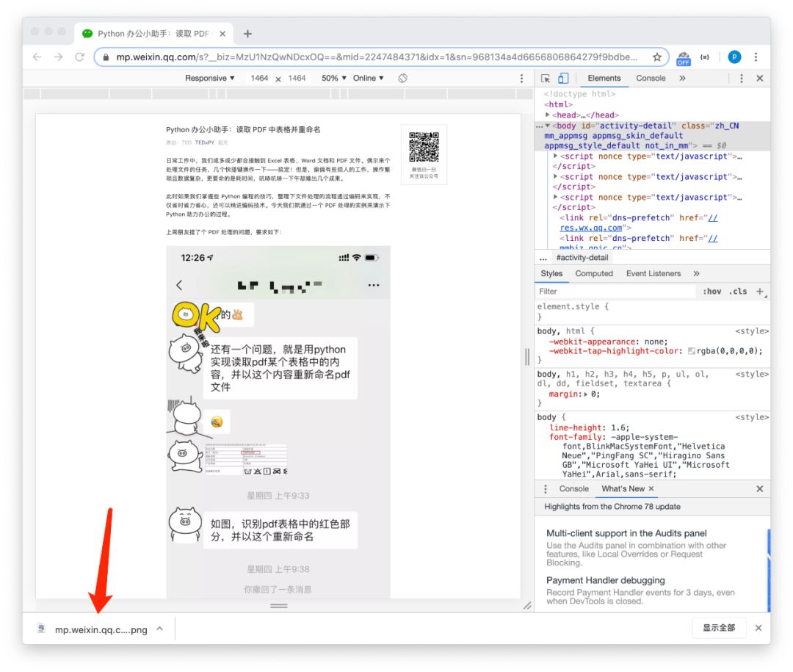Click the network throttling disable icon near Online
This screenshot has height=672, width=793.
403,78
